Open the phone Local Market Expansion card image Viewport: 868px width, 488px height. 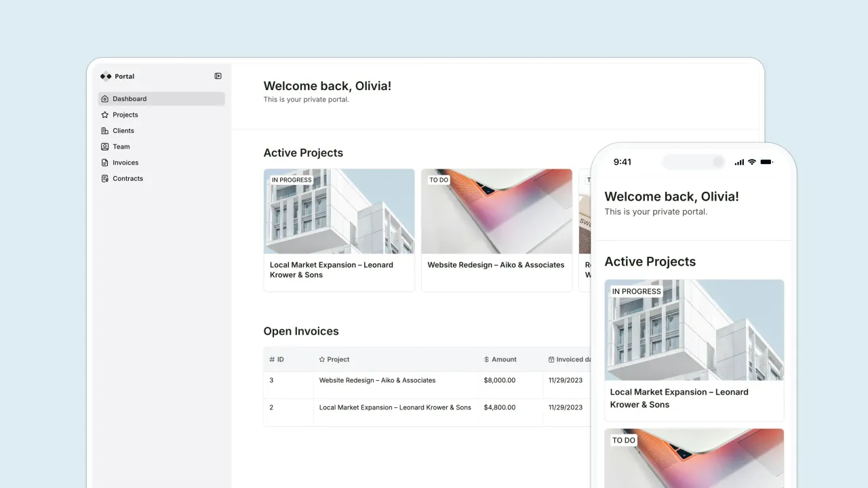click(694, 330)
